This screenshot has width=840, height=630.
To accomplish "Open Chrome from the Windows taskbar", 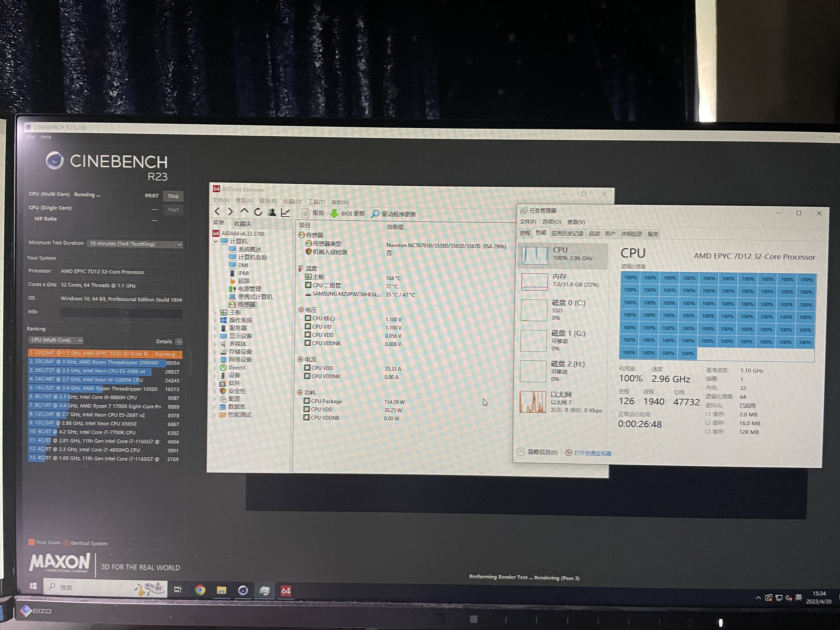I will 200,590.
